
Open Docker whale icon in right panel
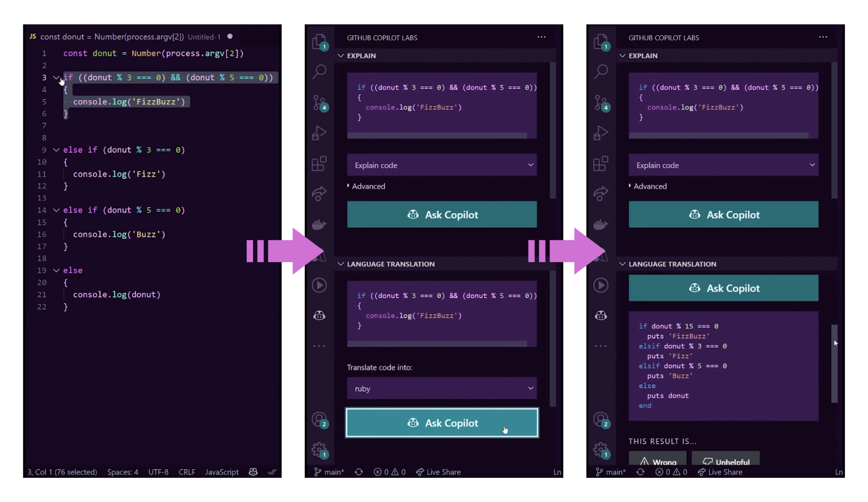point(601,224)
